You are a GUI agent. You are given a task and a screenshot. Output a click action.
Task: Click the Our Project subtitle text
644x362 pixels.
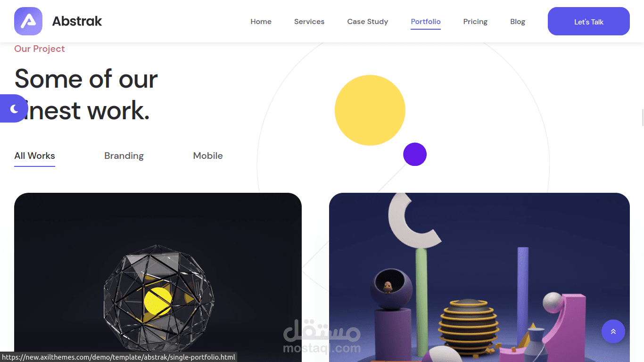40,49
